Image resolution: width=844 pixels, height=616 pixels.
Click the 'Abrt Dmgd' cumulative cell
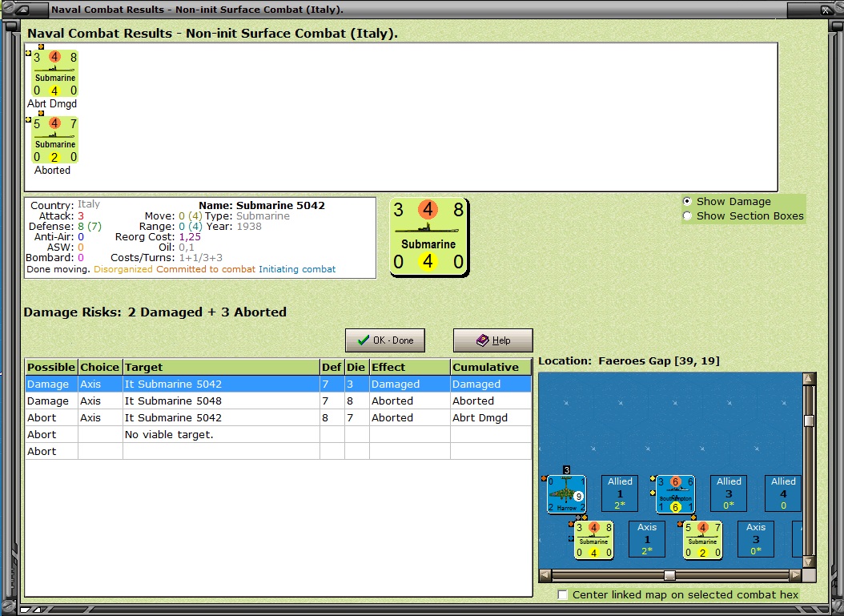pyautogui.click(x=491, y=417)
